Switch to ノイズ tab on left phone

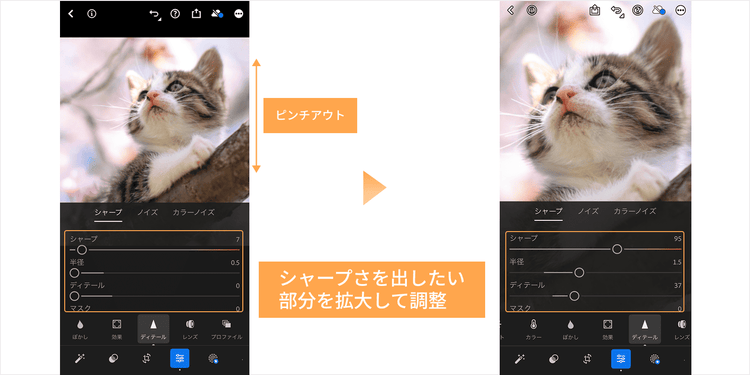tap(147, 212)
